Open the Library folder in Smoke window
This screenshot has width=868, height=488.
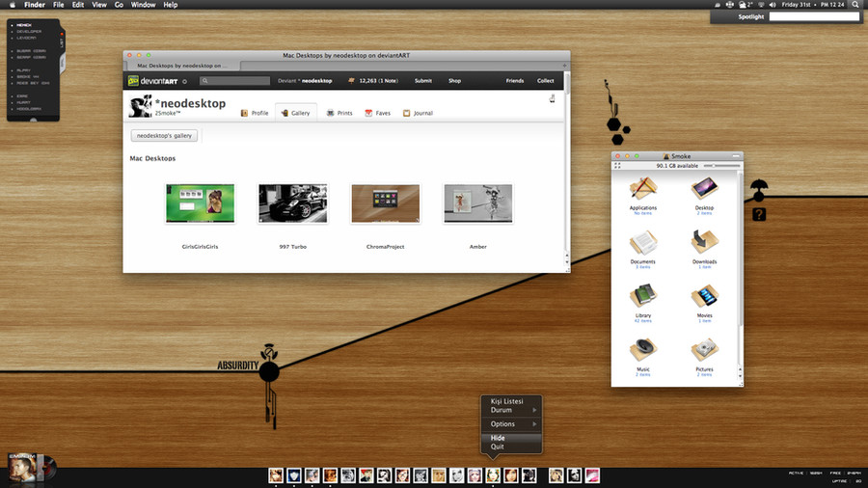point(642,297)
